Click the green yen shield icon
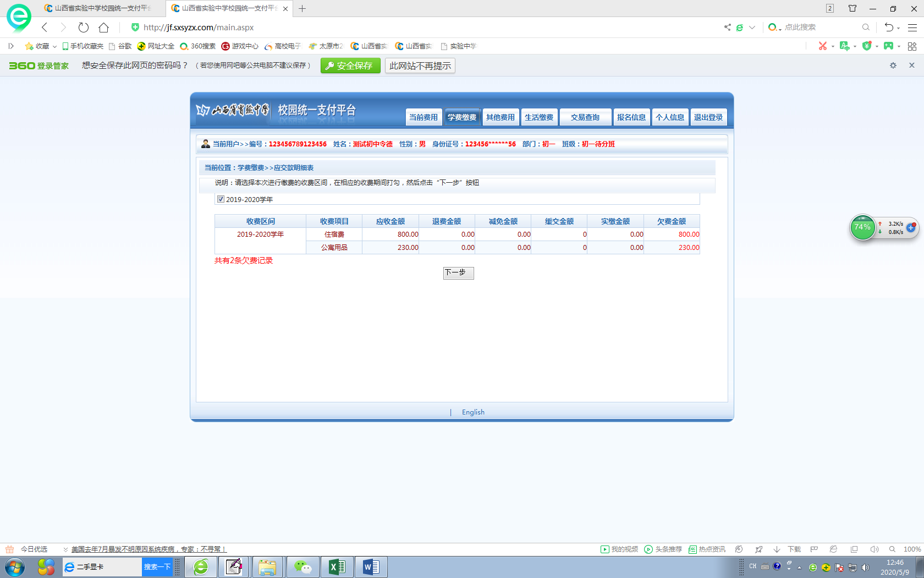Image resolution: width=924 pixels, height=578 pixels. (x=867, y=46)
